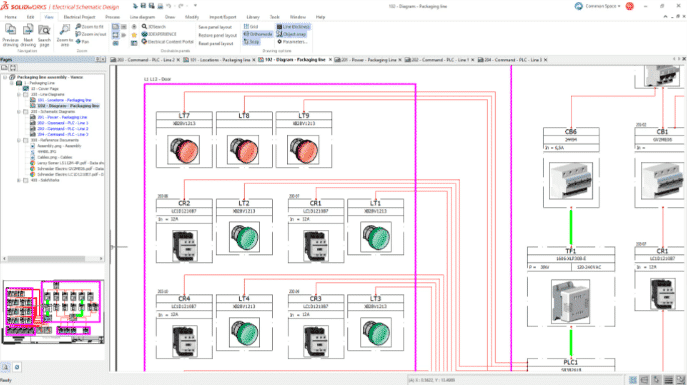This screenshot has width=687, height=385.
Task: Collapse the 1 - Packaging Line node
Action: [x=12, y=83]
